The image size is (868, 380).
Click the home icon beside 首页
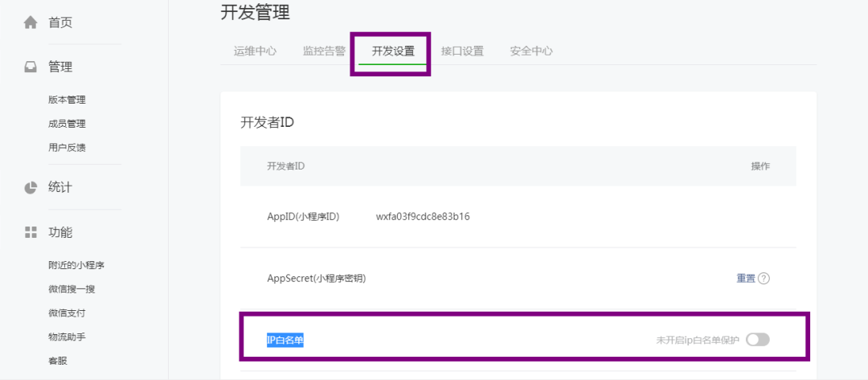click(31, 22)
